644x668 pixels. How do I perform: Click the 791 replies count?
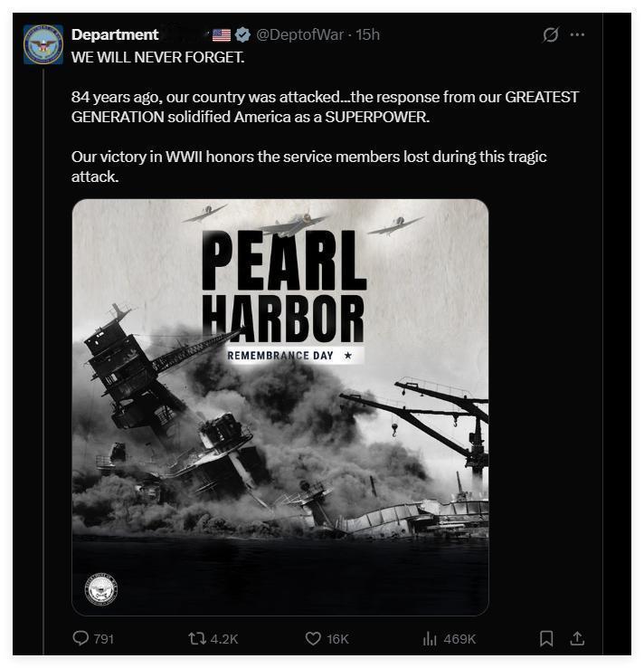pos(103,639)
